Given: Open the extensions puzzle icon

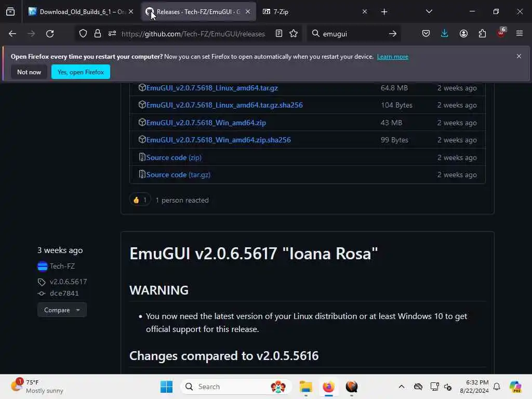Looking at the screenshot, I should point(482,34).
